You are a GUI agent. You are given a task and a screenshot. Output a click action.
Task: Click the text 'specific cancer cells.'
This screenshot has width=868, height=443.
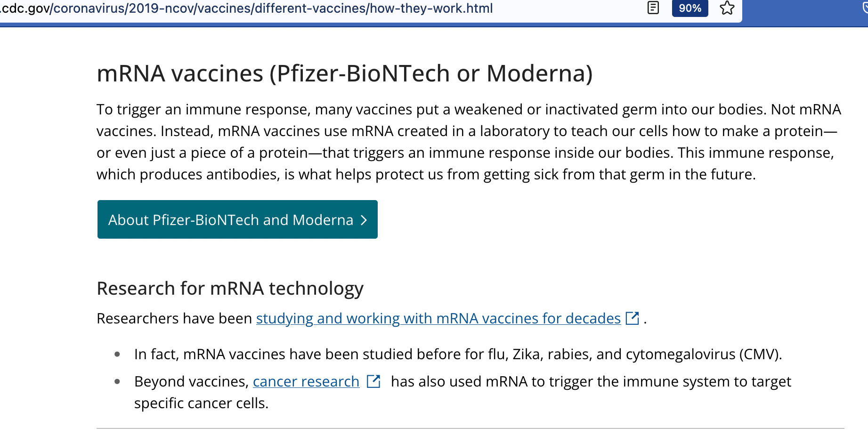pyautogui.click(x=201, y=403)
